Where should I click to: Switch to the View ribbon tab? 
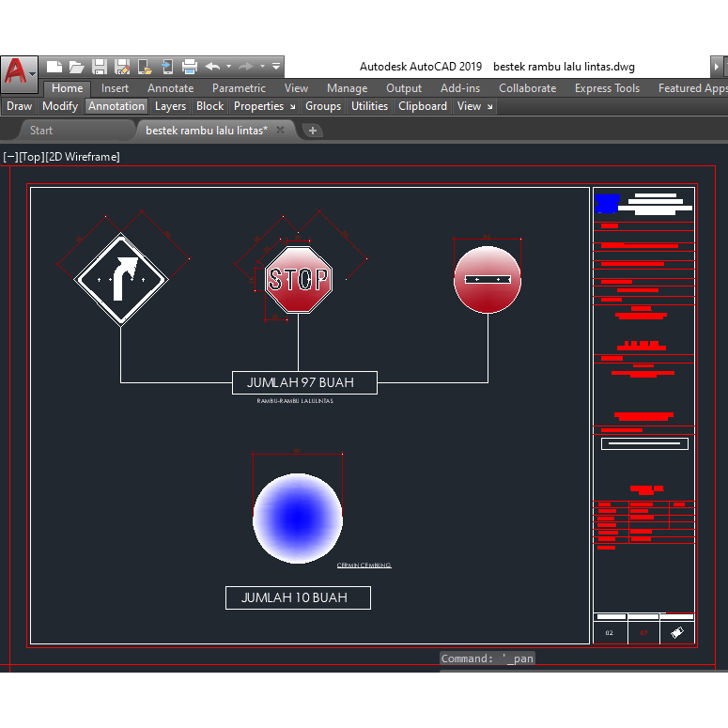(296, 88)
